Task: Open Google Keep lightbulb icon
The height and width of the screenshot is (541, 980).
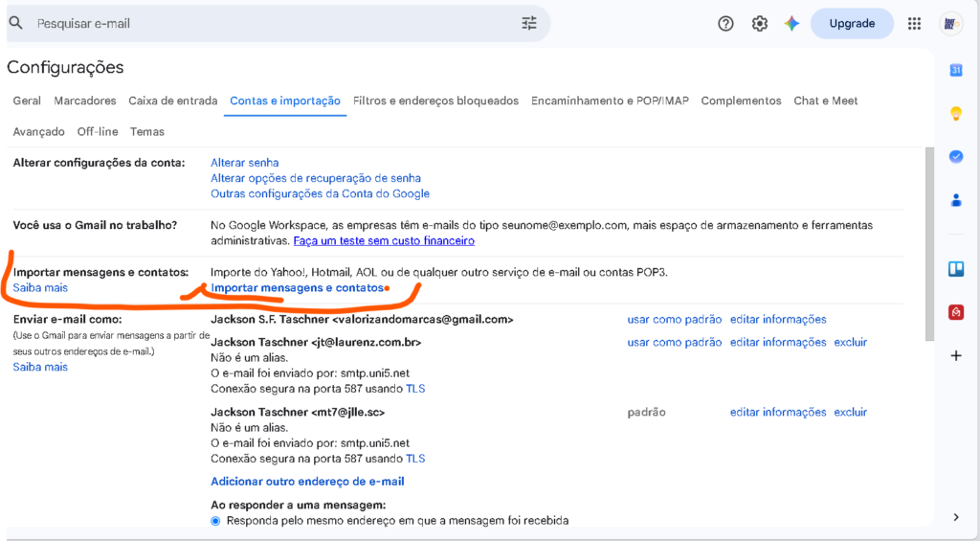Action: click(x=956, y=114)
